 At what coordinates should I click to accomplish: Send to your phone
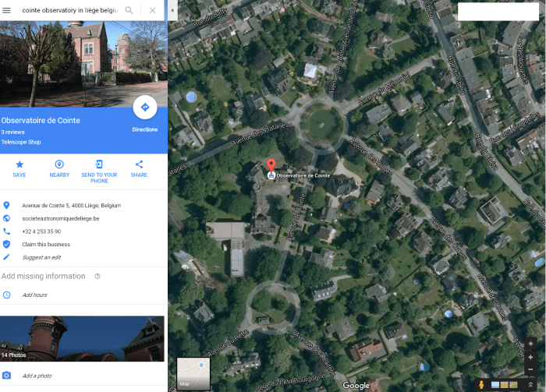click(99, 171)
